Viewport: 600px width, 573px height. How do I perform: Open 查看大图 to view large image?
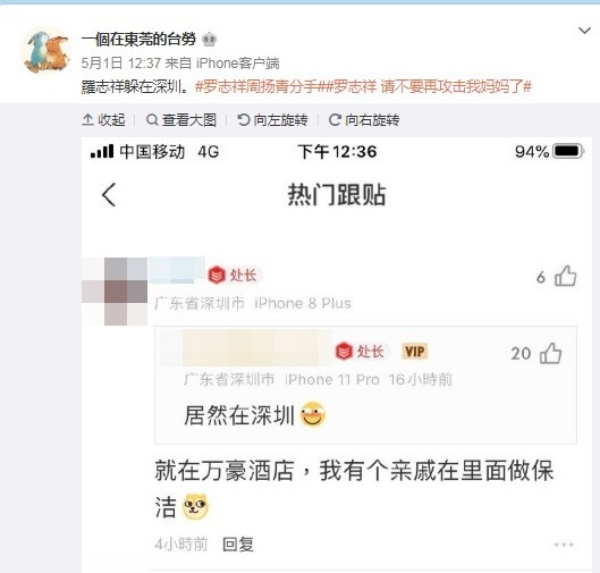pyautogui.click(x=181, y=120)
